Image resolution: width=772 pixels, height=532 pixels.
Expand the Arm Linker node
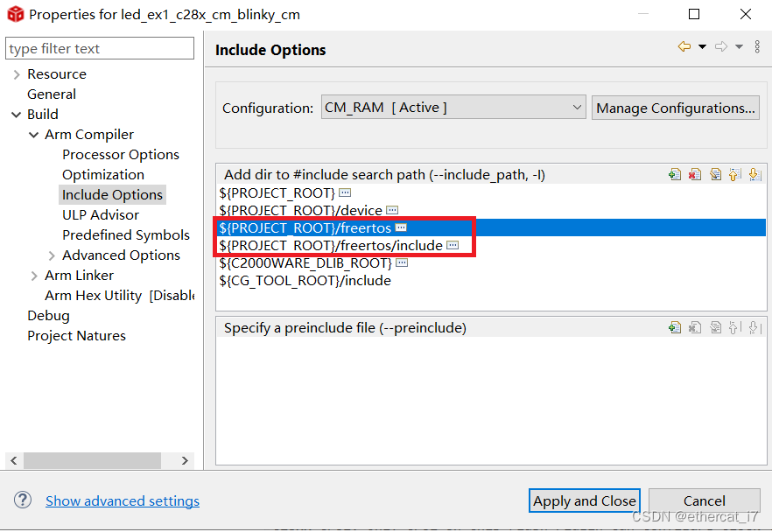[x=34, y=276]
